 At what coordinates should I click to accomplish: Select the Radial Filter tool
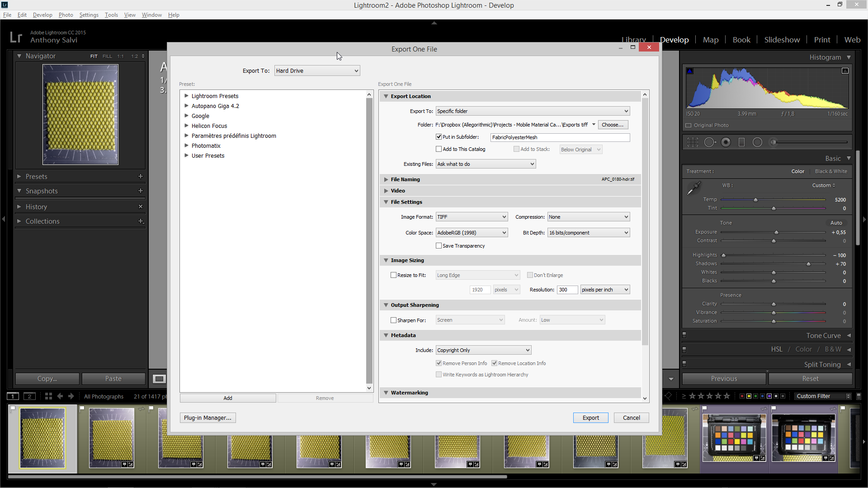pyautogui.click(x=757, y=142)
